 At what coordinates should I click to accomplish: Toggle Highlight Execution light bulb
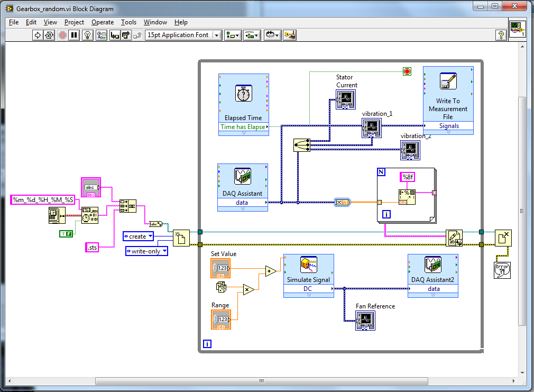click(x=88, y=35)
